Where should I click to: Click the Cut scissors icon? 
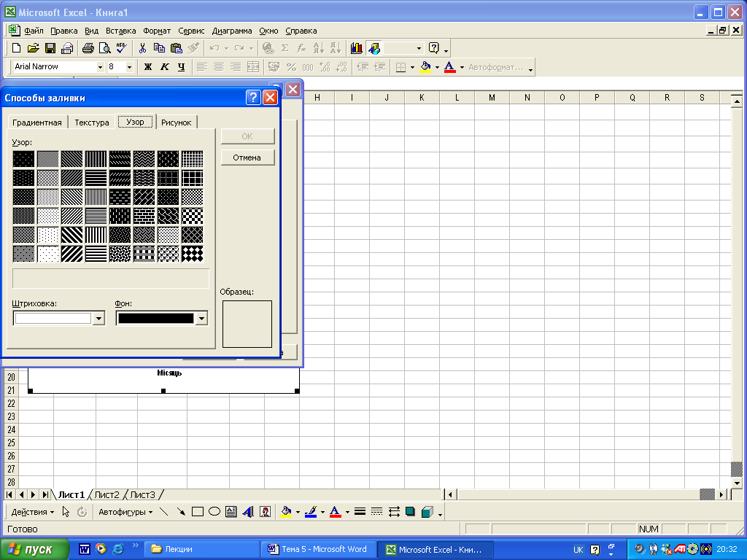point(142,48)
